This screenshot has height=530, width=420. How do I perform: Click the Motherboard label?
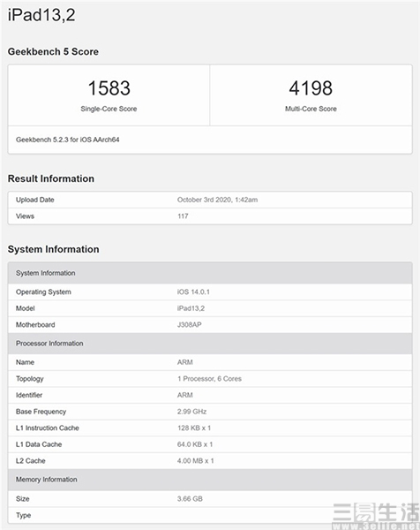[35, 325]
